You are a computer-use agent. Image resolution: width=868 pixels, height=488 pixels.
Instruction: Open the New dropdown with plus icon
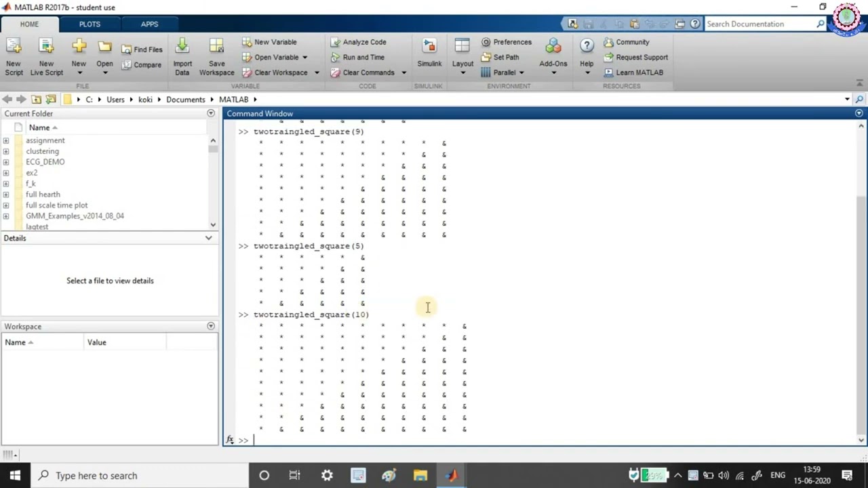(79, 57)
